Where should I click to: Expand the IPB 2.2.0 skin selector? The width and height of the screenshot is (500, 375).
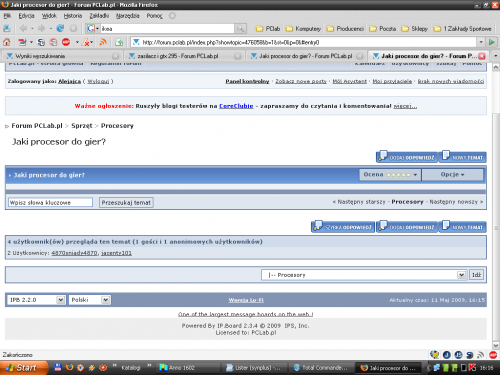click(36, 300)
